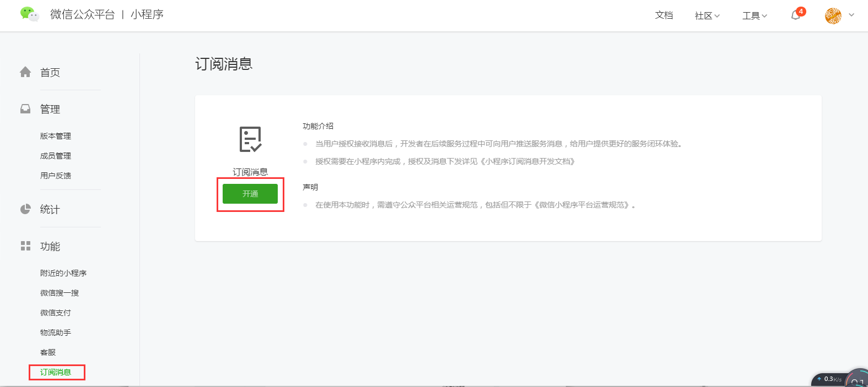Click the 订阅消息 label under the icon
This screenshot has width=868, height=387.
point(250,172)
